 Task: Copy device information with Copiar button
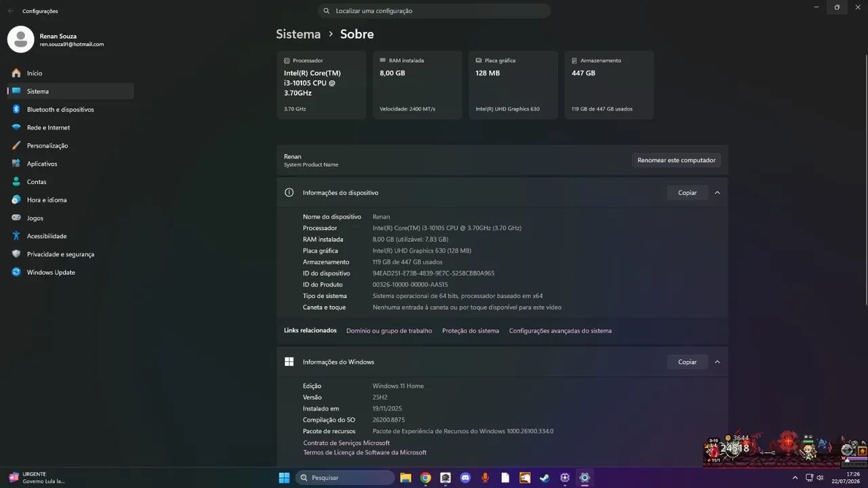(687, 193)
